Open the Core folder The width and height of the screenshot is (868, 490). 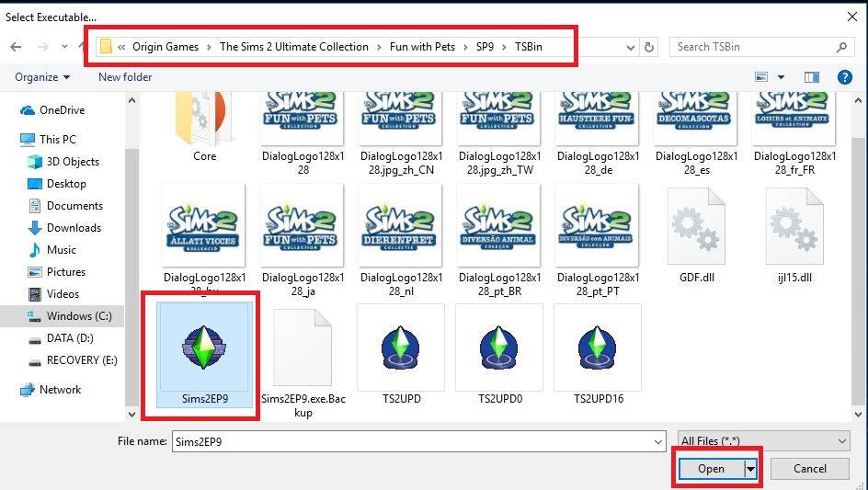tap(204, 128)
